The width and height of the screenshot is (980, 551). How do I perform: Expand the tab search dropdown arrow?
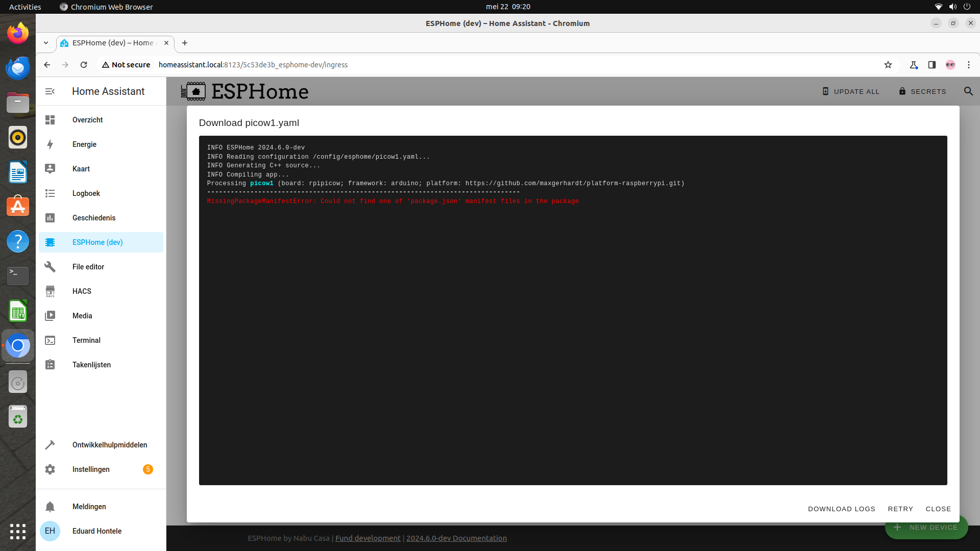[46, 43]
